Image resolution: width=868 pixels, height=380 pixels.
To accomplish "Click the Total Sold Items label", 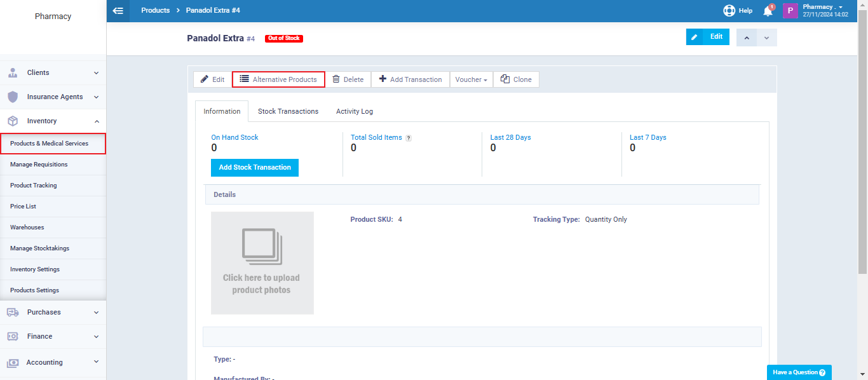I will (x=376, y=137).
